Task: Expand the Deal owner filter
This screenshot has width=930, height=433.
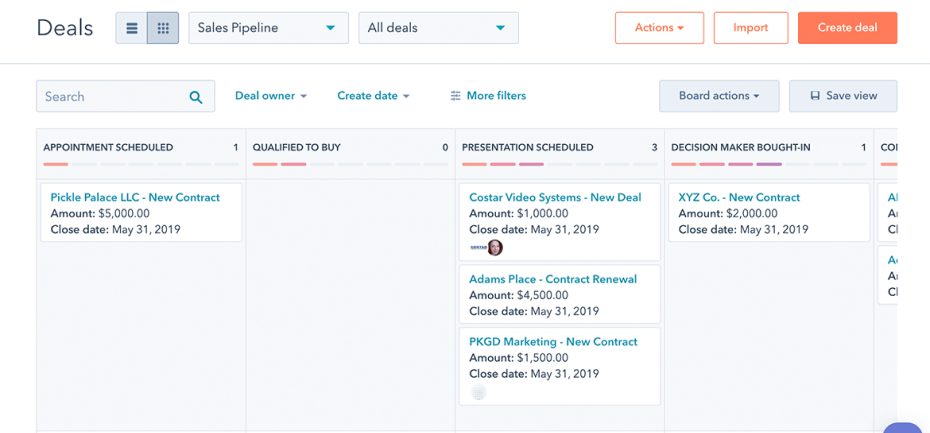Action: click(270, 96)
